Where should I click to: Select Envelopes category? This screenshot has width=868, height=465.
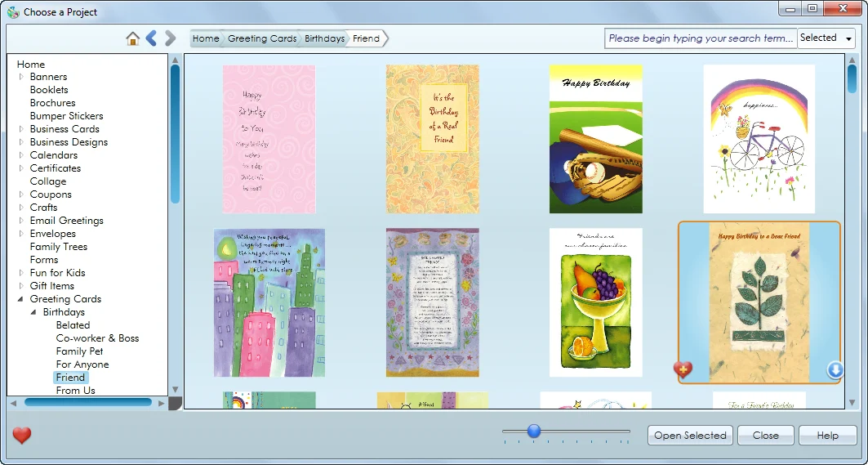point(52,234)
